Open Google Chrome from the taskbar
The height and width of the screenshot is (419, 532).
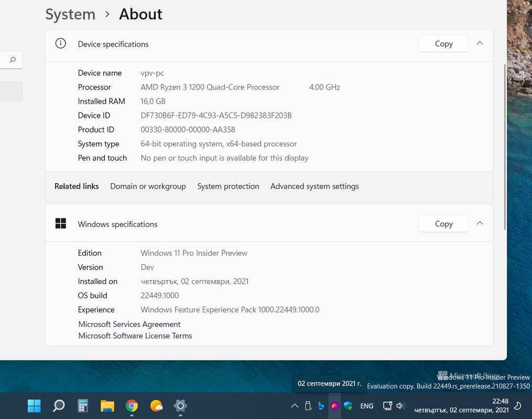pyautogui.click(x=132, y=406)
